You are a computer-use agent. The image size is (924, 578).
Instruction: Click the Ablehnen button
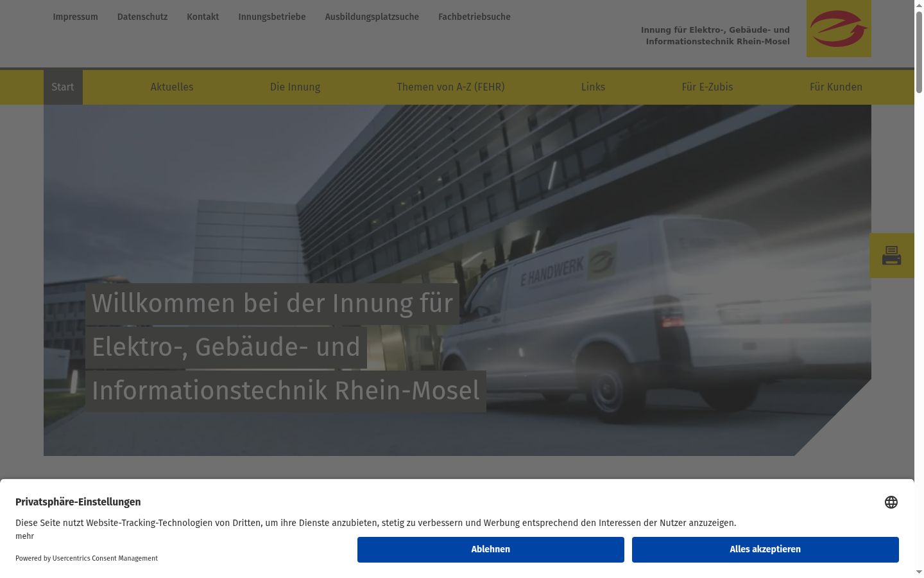pos(491,550)
